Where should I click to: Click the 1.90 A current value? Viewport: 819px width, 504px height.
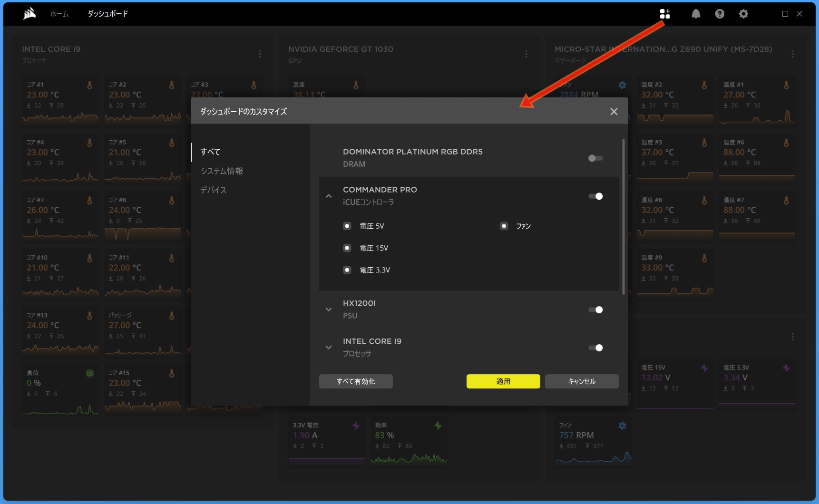point(305,436)
